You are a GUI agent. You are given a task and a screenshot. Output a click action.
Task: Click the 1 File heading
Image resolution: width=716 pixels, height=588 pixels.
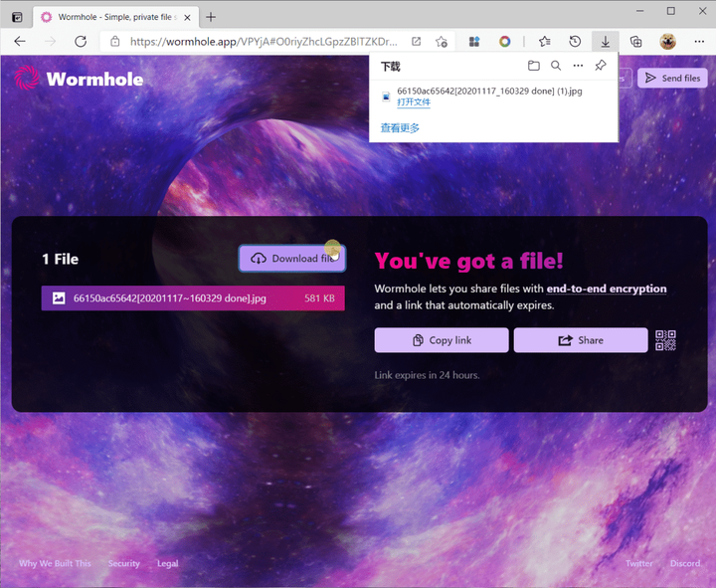(x=61, y=259)
